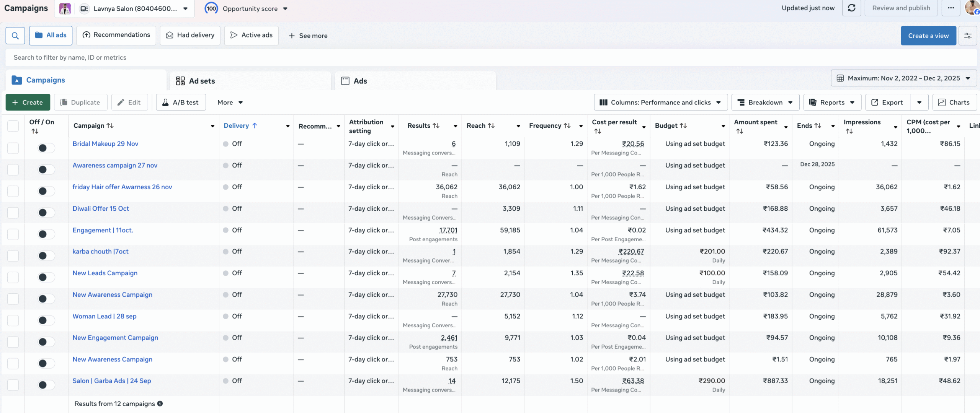
Task: Open the date range Maximum dropdown
Action: click(x=903, y=78)
